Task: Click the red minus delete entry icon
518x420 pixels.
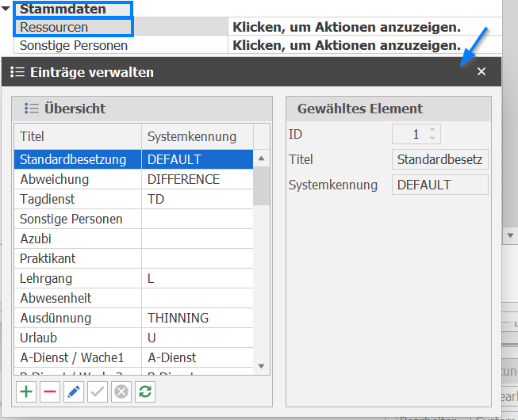Action: coord(49,391)
